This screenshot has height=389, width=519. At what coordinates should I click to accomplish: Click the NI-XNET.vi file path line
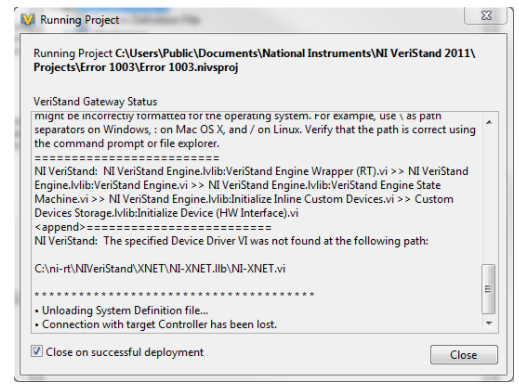(x=160, y=269)
